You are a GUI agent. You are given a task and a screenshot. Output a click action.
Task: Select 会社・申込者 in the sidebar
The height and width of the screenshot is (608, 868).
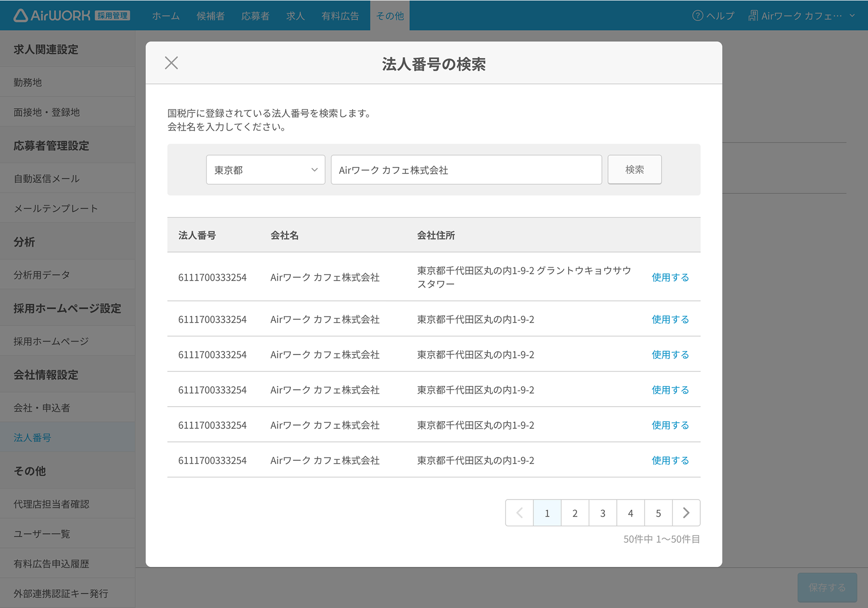(x=67, y=408)
